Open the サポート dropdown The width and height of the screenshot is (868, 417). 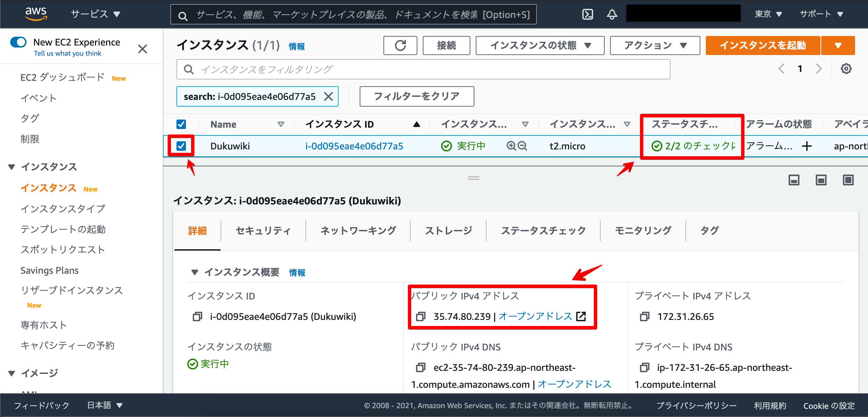(822, 14)
